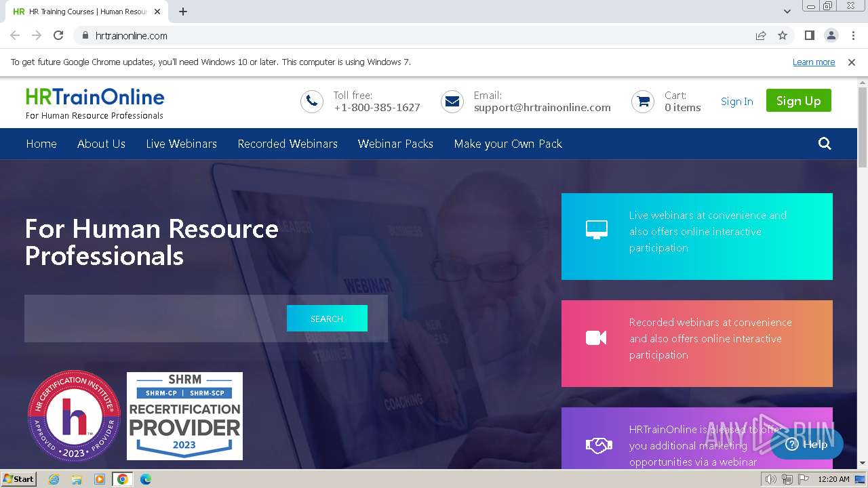Click the action center flag icon
This screenshot has height=488, width=868.
[802, 479]
